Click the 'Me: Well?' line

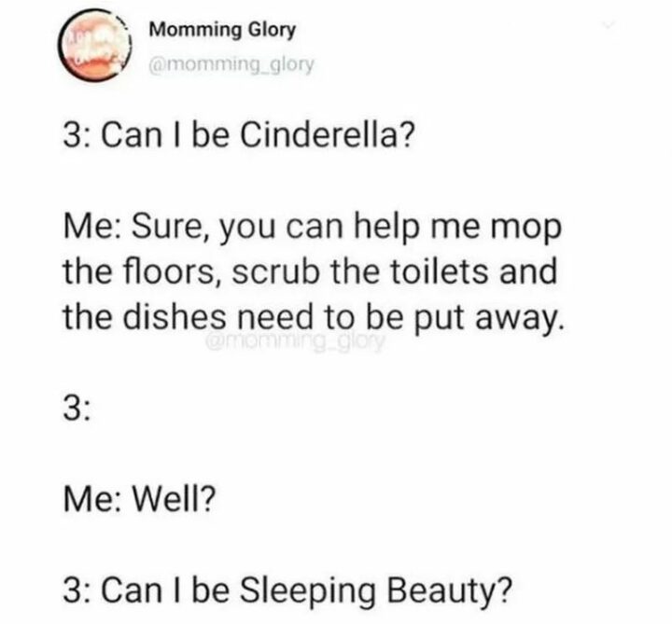tap(138, 498)
